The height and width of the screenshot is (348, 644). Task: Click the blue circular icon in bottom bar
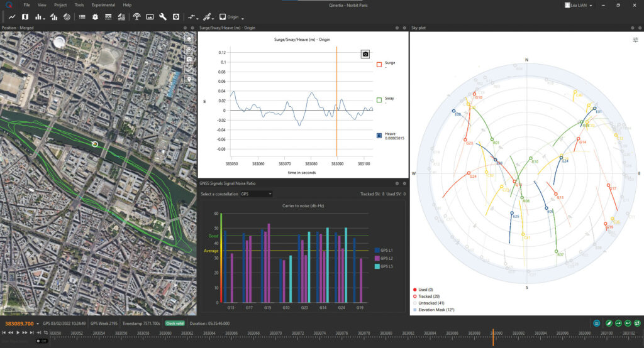pyautogui.click(x=597, y=324)
